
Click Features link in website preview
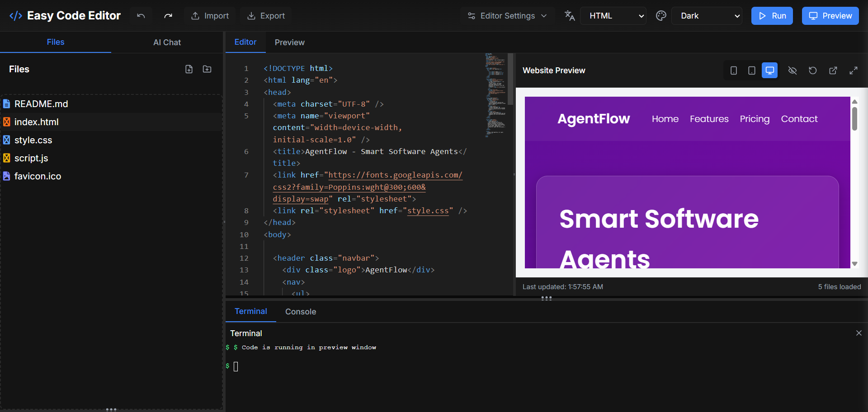coord(709,119)
